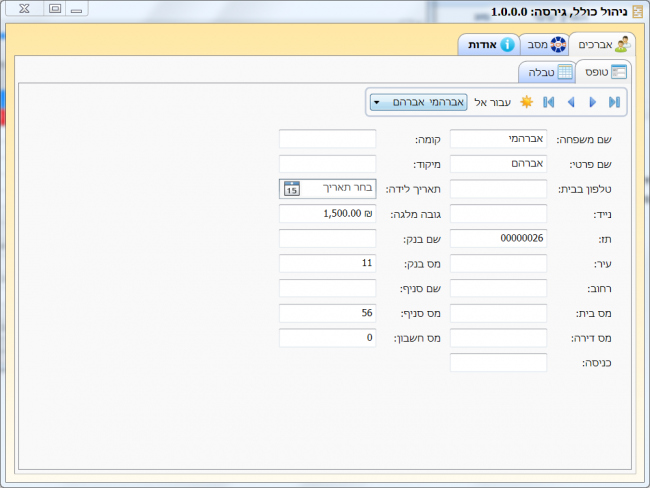Open the בחר תאריך date picker
Image resolution: width=650 pixels, height=488 pixels.
pyautogui.click(x=327, y=189)
